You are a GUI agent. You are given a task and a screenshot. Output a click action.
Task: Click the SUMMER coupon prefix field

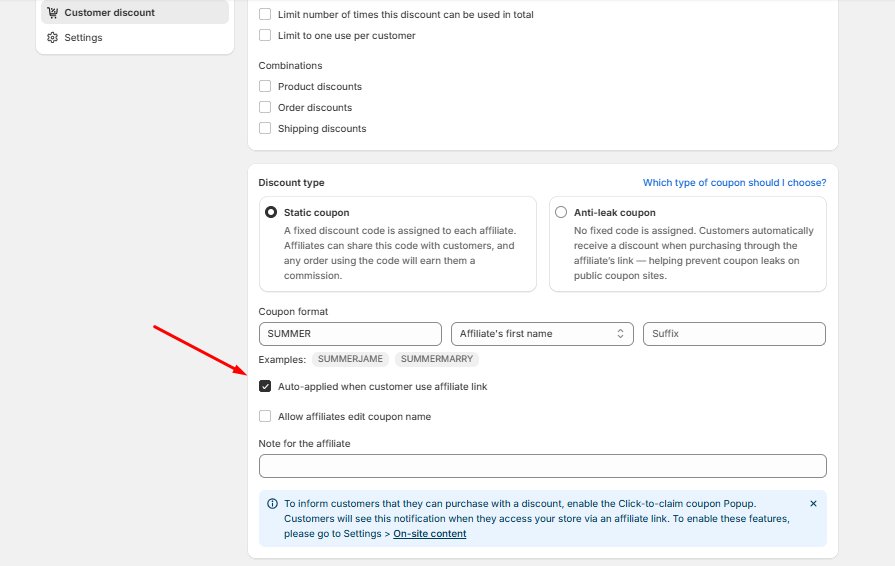[349, 334]
